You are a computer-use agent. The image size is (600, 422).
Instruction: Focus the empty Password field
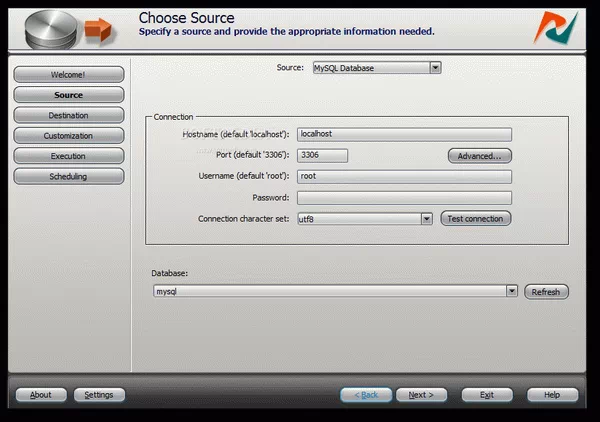pyautogui.click(x=404, y=198)
